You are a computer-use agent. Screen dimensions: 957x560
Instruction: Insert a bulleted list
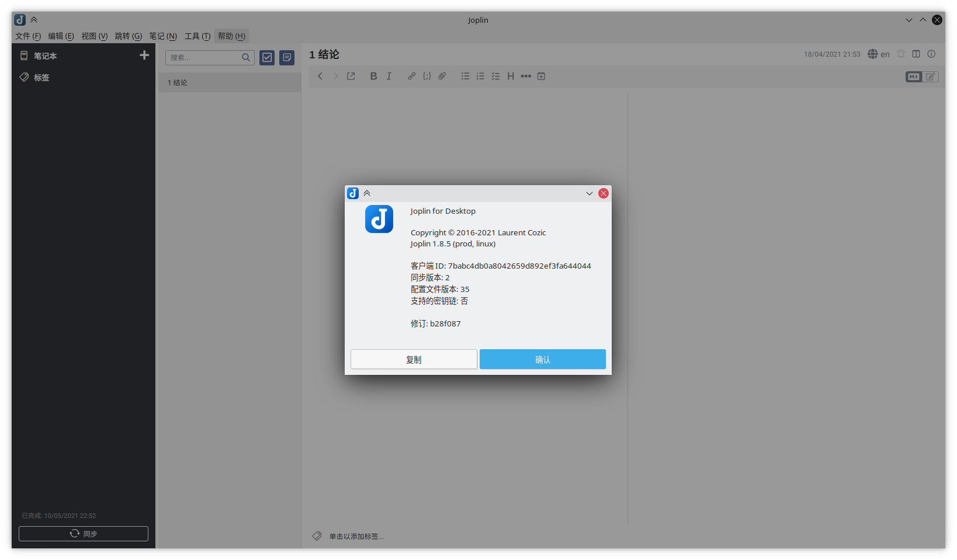coord(465,76)
